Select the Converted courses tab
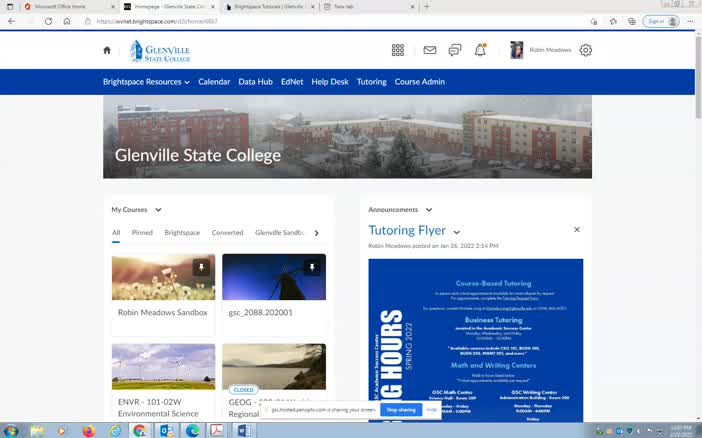This screenshot has height=438, width=702. click(x=227, y=233)
